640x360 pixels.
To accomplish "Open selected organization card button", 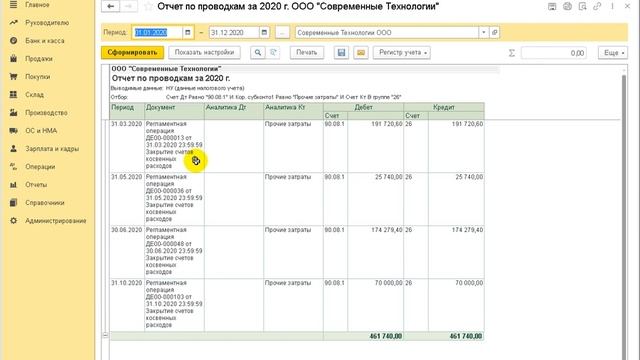I will pos(494,33).
